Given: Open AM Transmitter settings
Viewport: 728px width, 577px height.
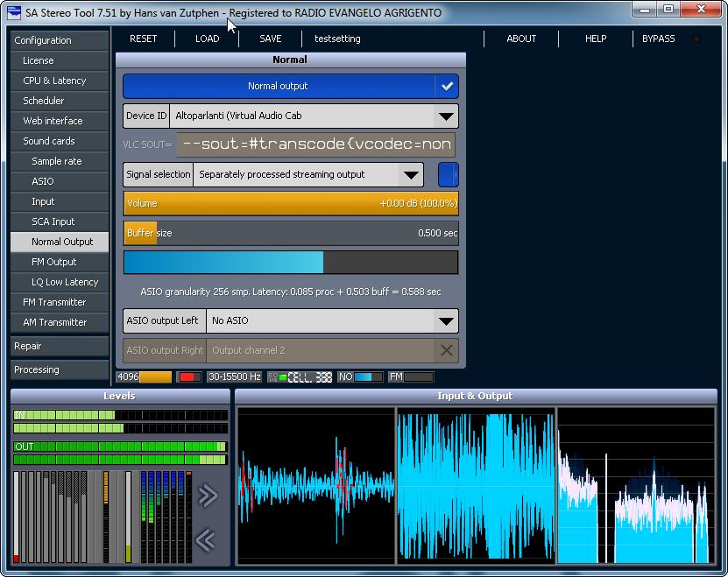Looking at the screenshot, I should click(x=60, y=322).
